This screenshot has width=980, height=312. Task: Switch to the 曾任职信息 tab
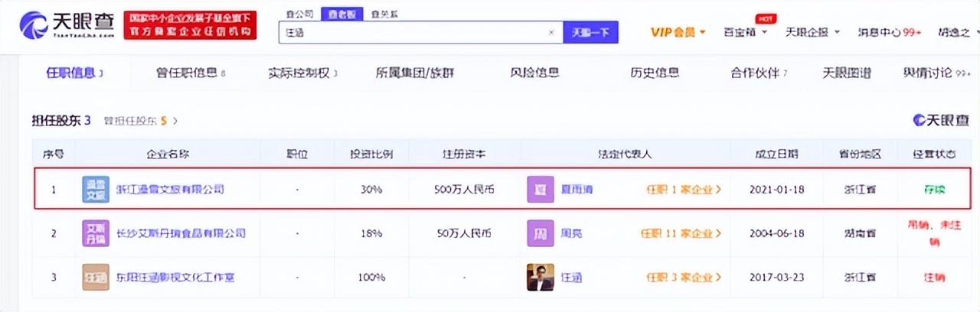(x=190, y=73)
